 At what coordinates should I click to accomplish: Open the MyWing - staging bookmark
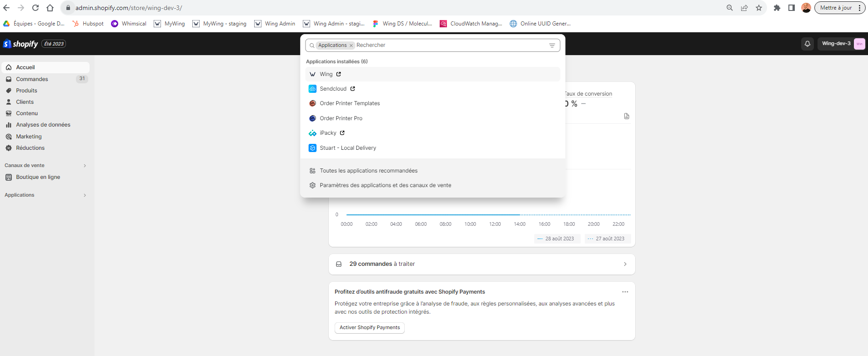(x=220, y=24)
